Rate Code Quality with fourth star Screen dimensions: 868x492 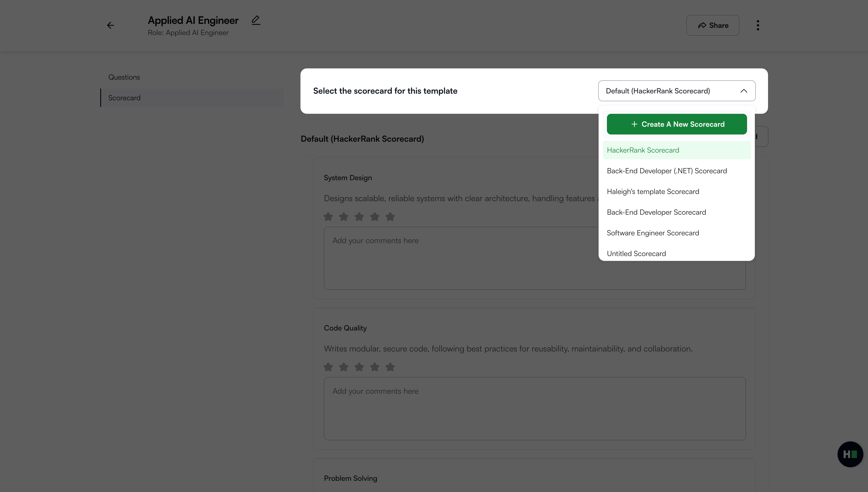click(x=375, y=367)
